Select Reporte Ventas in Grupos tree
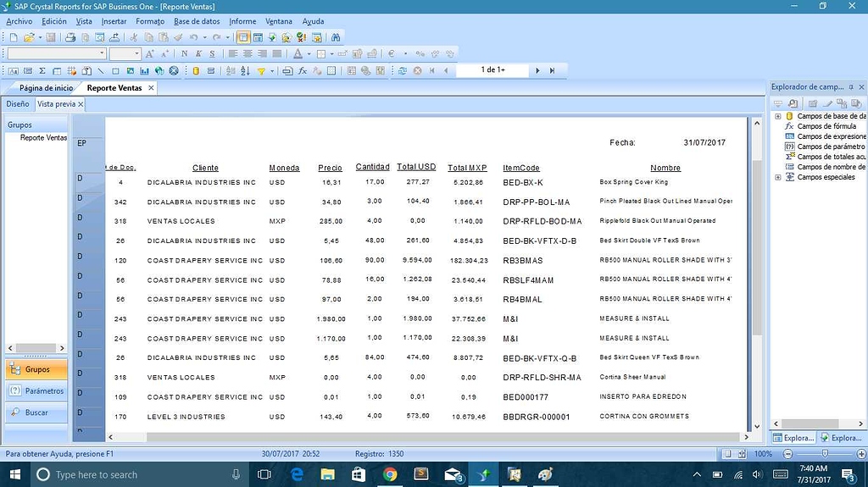The image size is (868, 487). pos(43,138)
